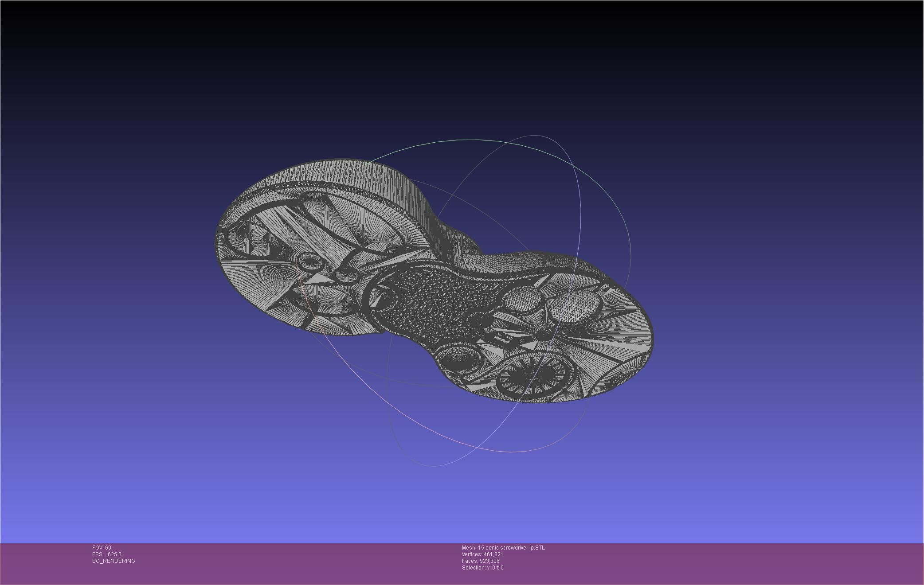Click the FOV: 60 readout
This screenshot has height=585, width=924.
(102, 548)
